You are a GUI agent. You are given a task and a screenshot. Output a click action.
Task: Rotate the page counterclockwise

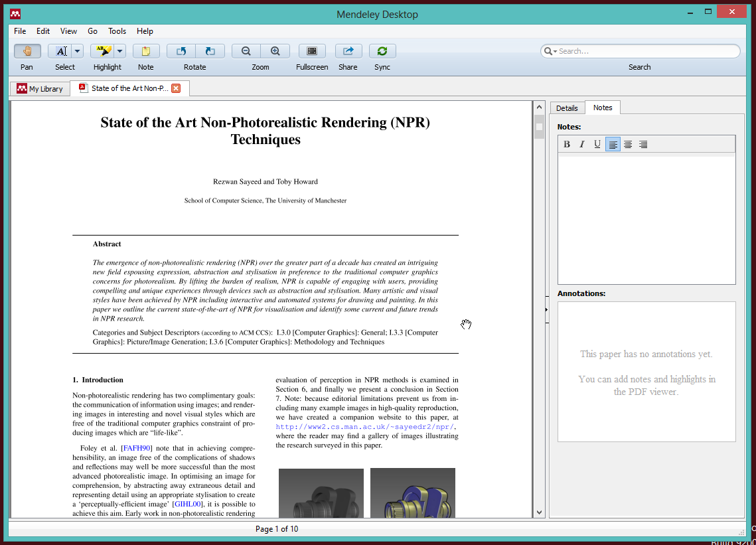pyautogui.click(x=180, y=51)
